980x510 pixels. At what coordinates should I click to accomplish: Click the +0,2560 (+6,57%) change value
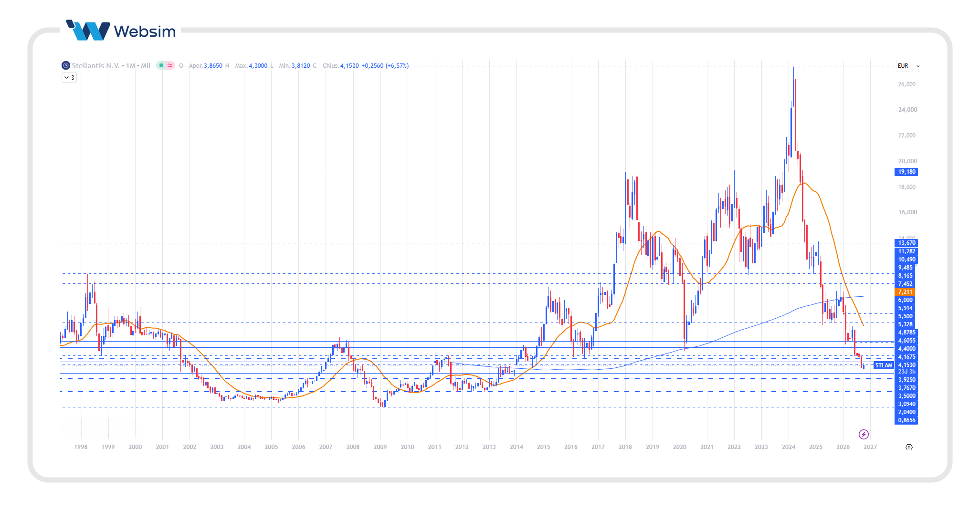click(385, 66)
